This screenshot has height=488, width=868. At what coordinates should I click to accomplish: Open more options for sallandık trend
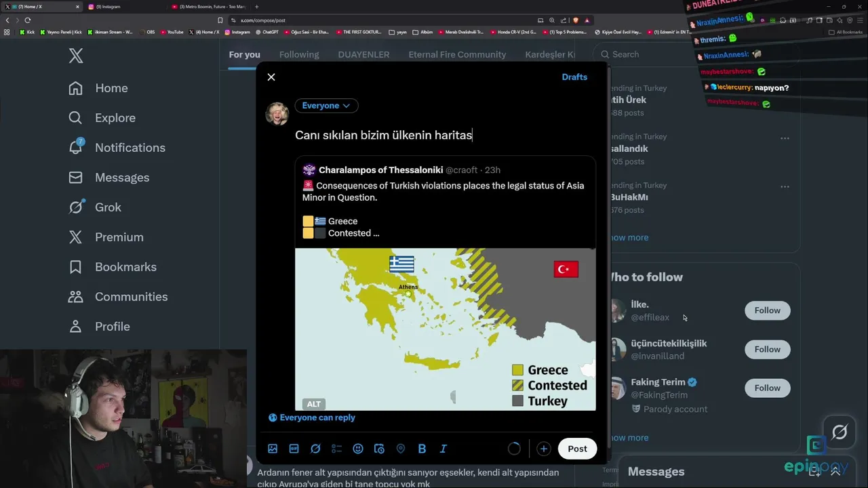[785, 138]
